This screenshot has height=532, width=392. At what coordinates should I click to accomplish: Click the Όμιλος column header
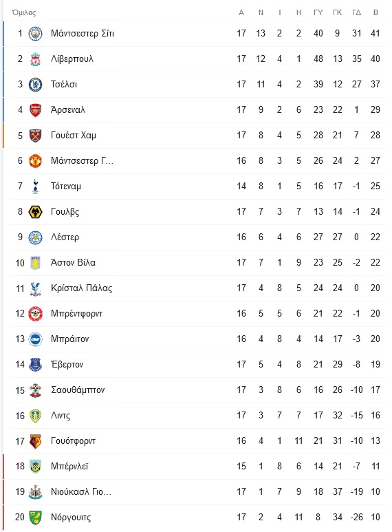[24, 12]
